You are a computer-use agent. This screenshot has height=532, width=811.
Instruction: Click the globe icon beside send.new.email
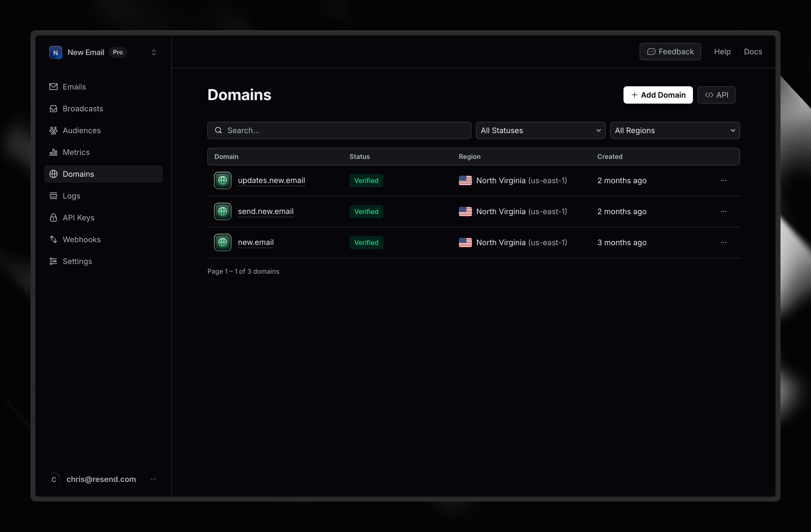(222, 211)
